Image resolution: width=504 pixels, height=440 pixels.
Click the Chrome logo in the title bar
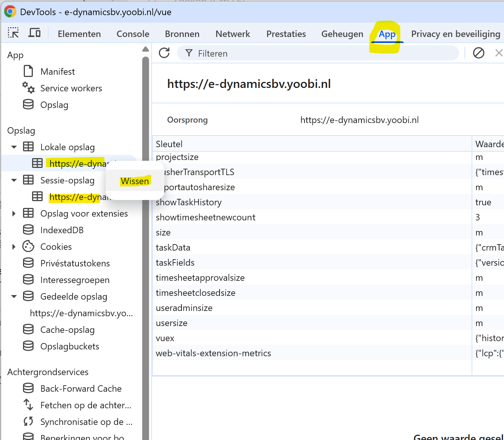tap(10, 11)
